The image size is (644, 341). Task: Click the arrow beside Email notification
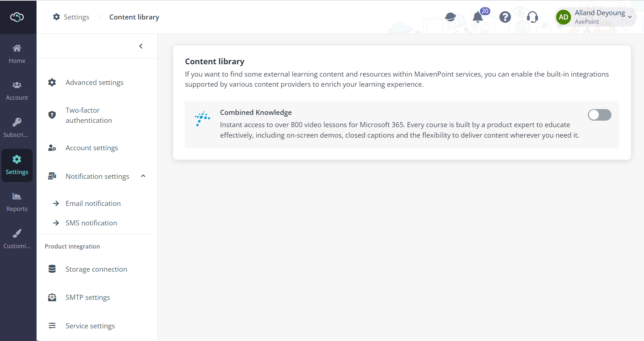coord(56,203)
